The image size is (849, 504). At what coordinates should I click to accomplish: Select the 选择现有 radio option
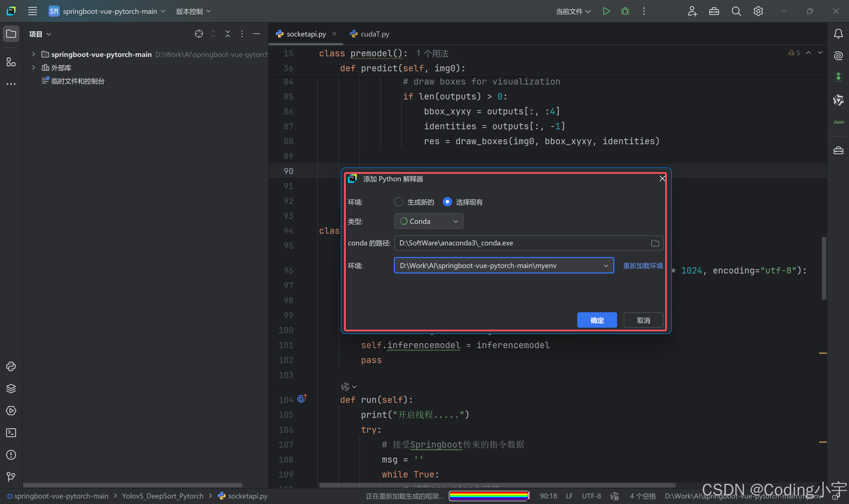click(x=447, y=202)
